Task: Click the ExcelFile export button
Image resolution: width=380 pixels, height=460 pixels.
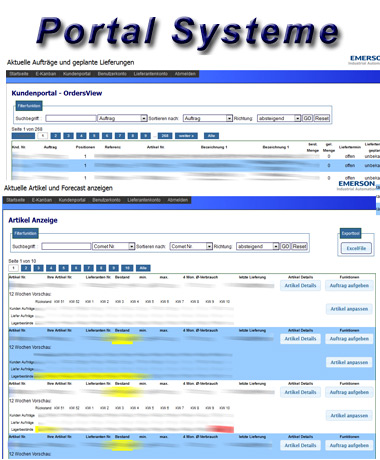Action: pos(356,248)
